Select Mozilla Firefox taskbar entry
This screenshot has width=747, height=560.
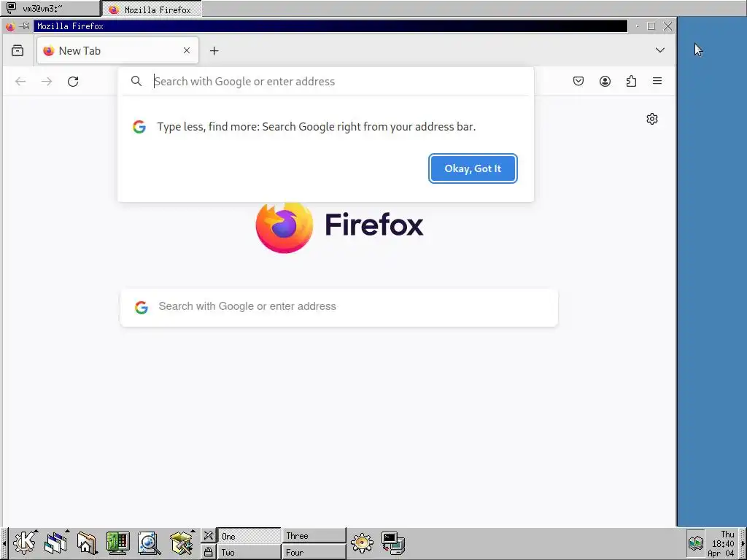[152, 9]
